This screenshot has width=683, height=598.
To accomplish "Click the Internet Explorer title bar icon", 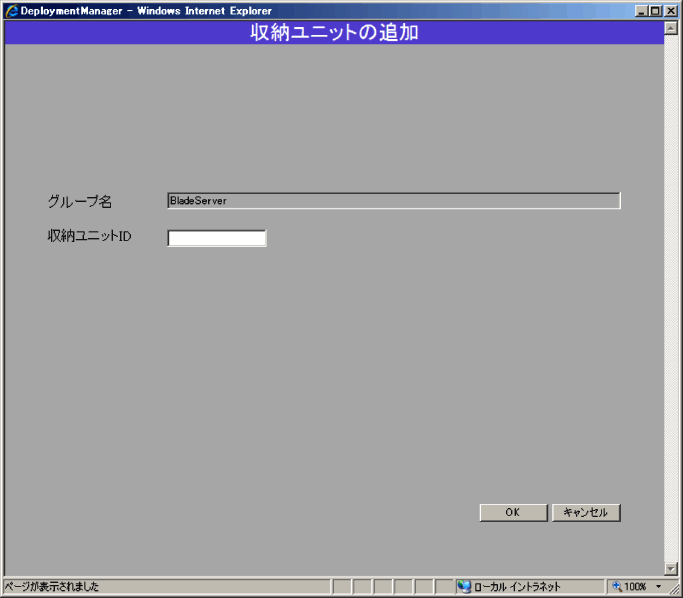I will pyautogui.click(x=12, y=10).
